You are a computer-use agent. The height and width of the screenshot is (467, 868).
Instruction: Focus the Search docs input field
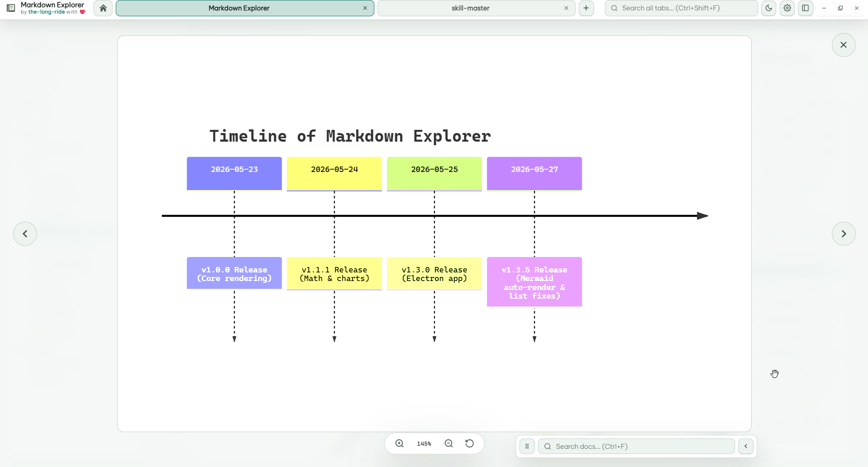(x=636, y=446)
